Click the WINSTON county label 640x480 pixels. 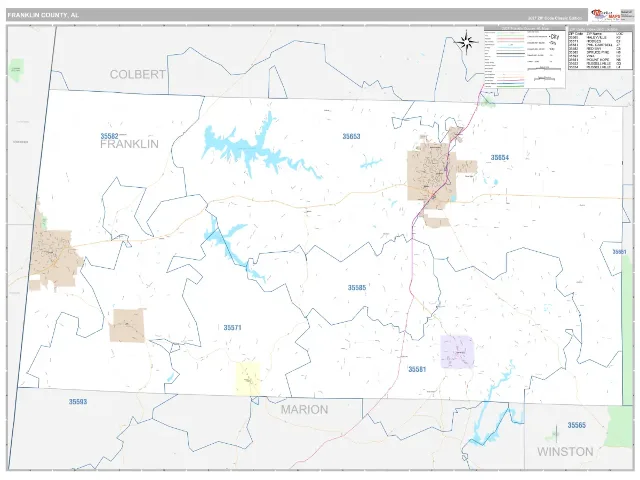tap(565, 452)
